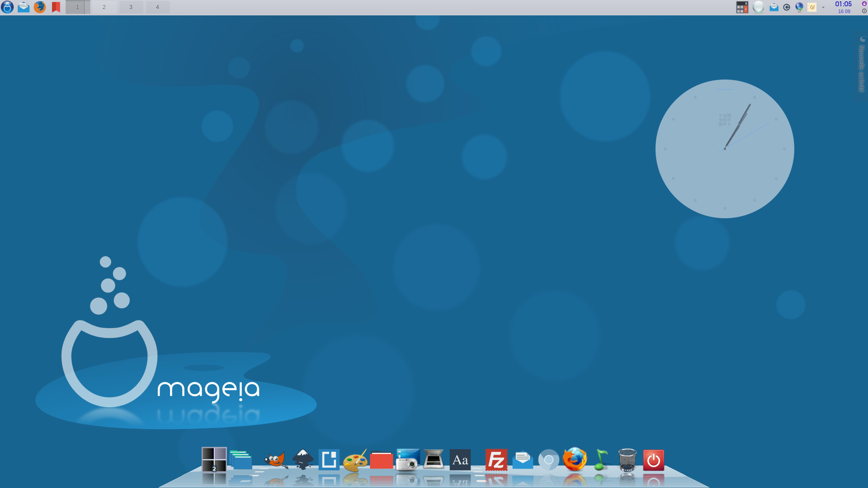Launch Chromium from the dock

tap(549, 460)
